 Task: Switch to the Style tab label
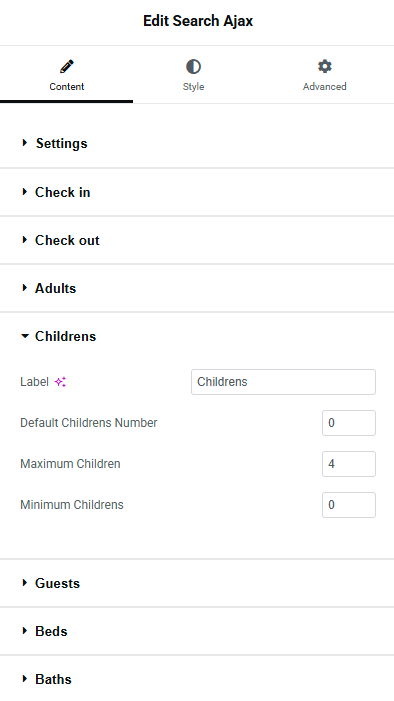click(193, 86)
